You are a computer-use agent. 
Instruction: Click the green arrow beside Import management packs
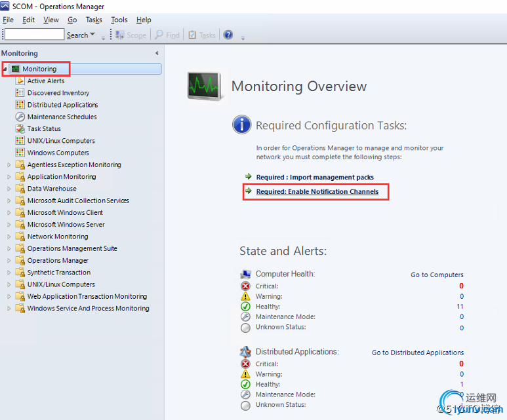[x=249, y=176]
